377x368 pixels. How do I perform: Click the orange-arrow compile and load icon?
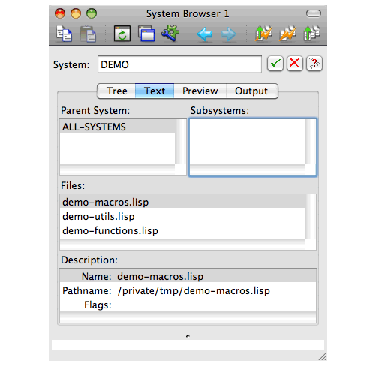(x=287, y=34)
